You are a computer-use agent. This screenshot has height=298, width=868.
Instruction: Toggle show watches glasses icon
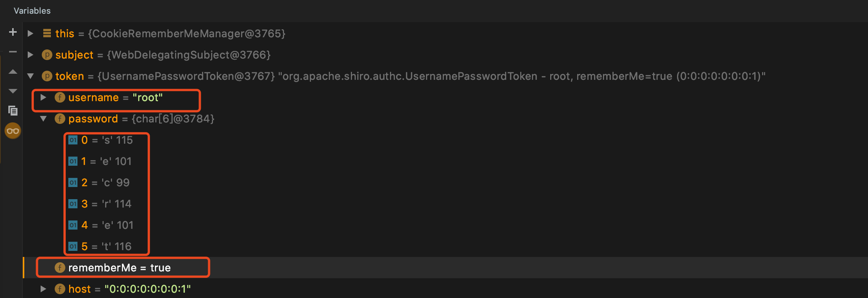[13, 131]
